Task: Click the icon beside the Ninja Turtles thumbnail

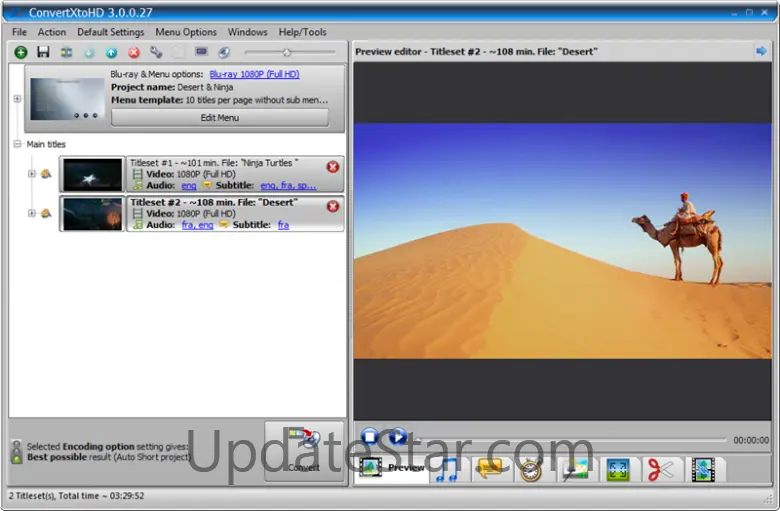Action: [x=46, y=174]
